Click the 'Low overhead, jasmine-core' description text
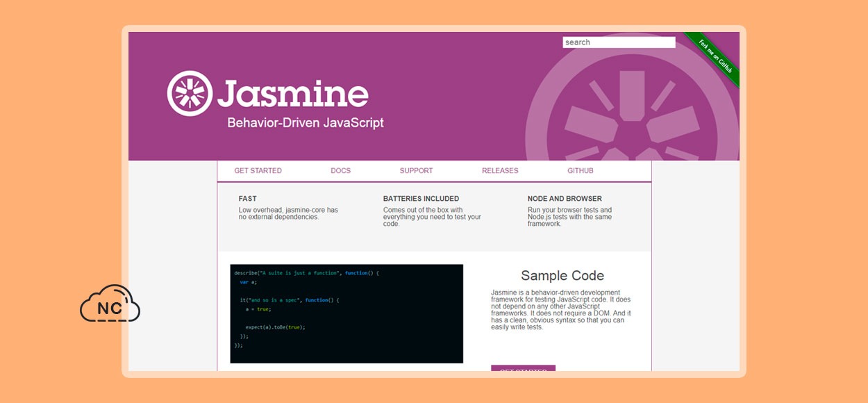 pos(288,213)
